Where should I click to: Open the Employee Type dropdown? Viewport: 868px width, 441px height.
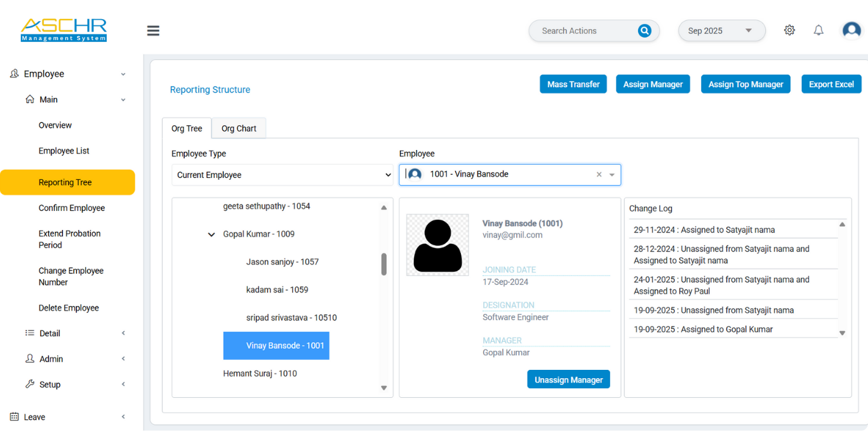pos(282,175)
